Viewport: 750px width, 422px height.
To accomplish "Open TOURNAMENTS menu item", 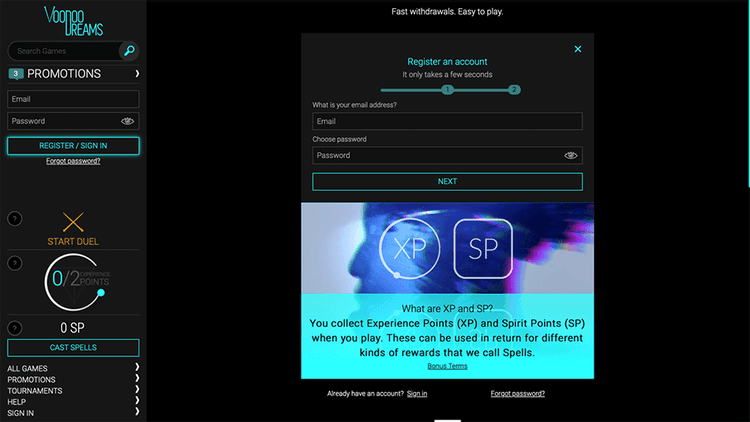I will pos(34,391).
